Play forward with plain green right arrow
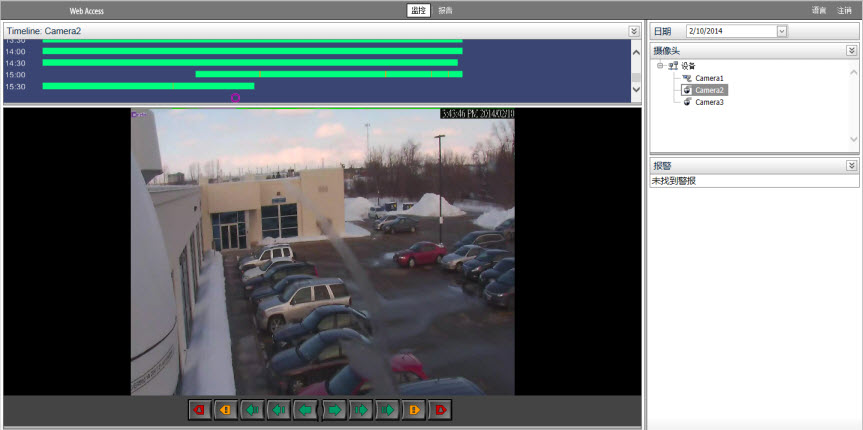Image resolution: width=863 pixels, height=430 pixels. 333,410
